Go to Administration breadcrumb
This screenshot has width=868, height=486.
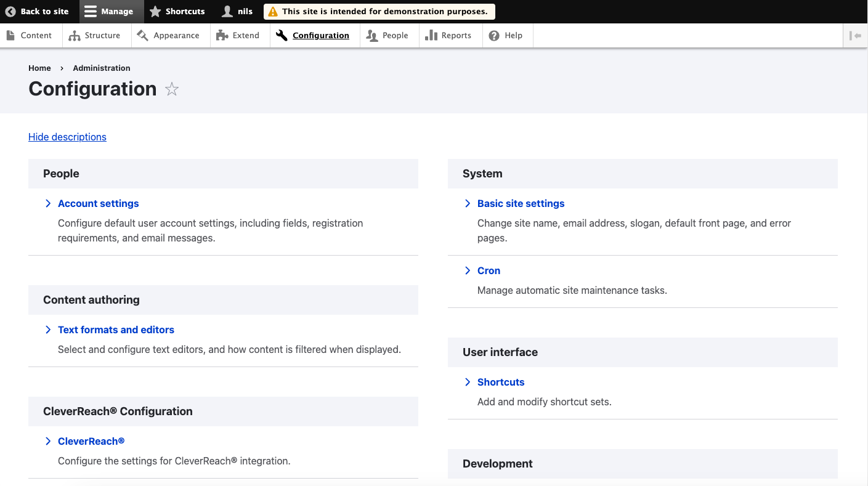[x=102, y=68]
